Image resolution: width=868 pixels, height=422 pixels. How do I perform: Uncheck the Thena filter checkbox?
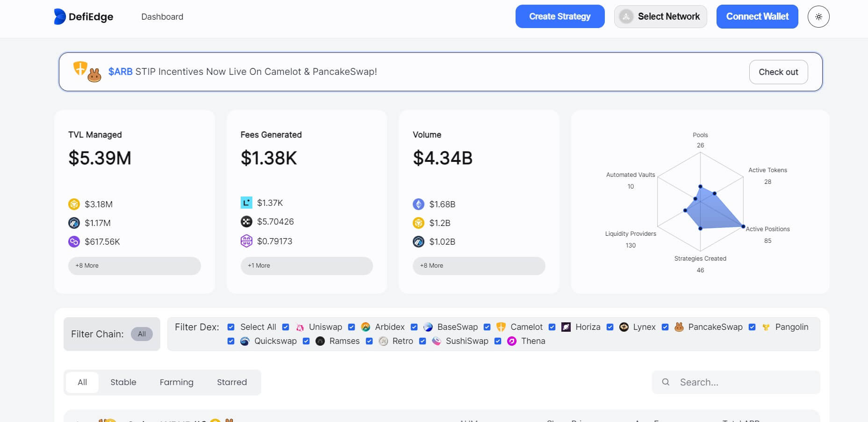point(498,341)
